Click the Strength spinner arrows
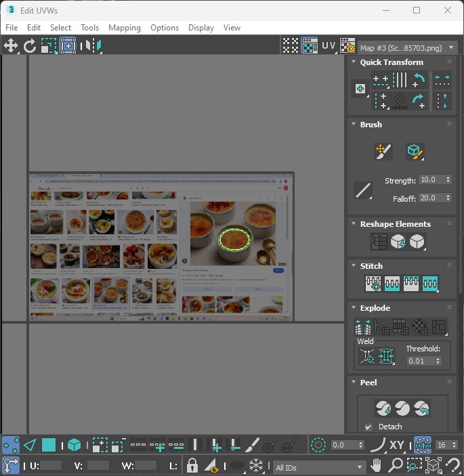464x476 pixels. [x=448, y=179]
